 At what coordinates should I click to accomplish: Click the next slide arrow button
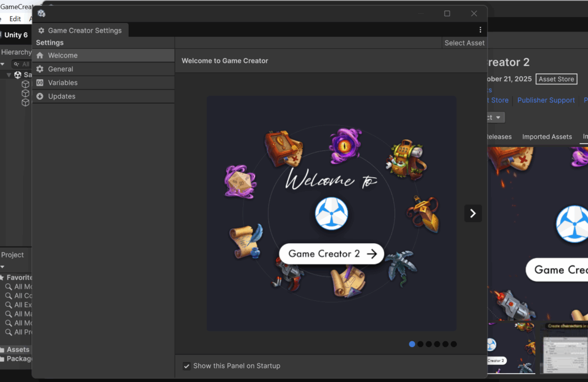click(473, 213)
